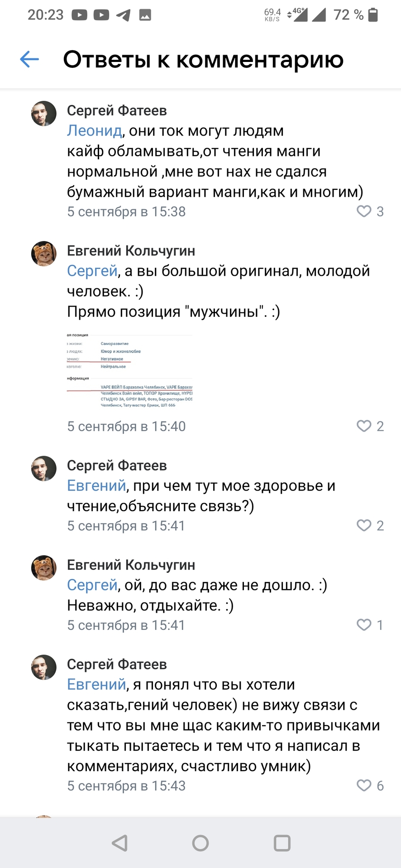The width and height of the screenshot is (401, 868).
Task: Open author name Евгений Кольчугин above image comment
Action: 131,250
